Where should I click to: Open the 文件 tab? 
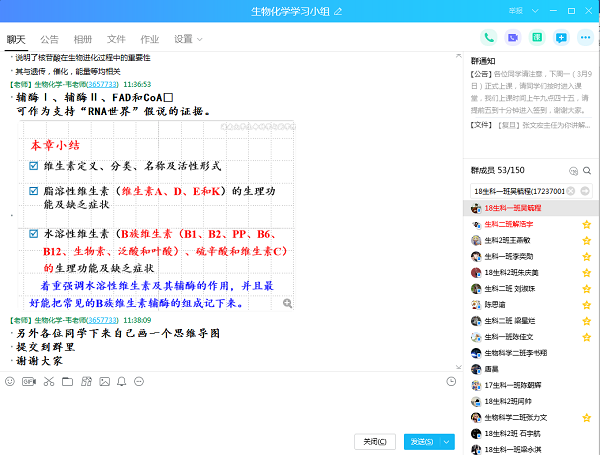(x=116, y=39)
